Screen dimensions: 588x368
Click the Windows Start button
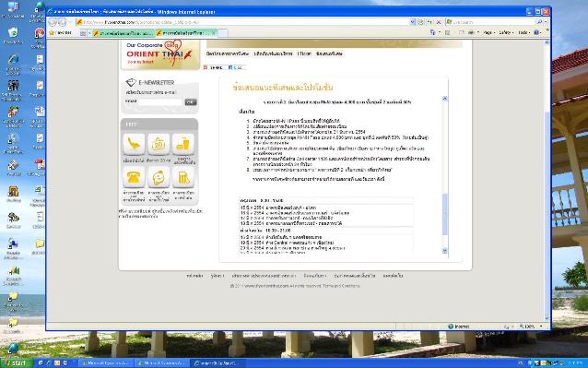pyautogui.click(x=17, y=363)
